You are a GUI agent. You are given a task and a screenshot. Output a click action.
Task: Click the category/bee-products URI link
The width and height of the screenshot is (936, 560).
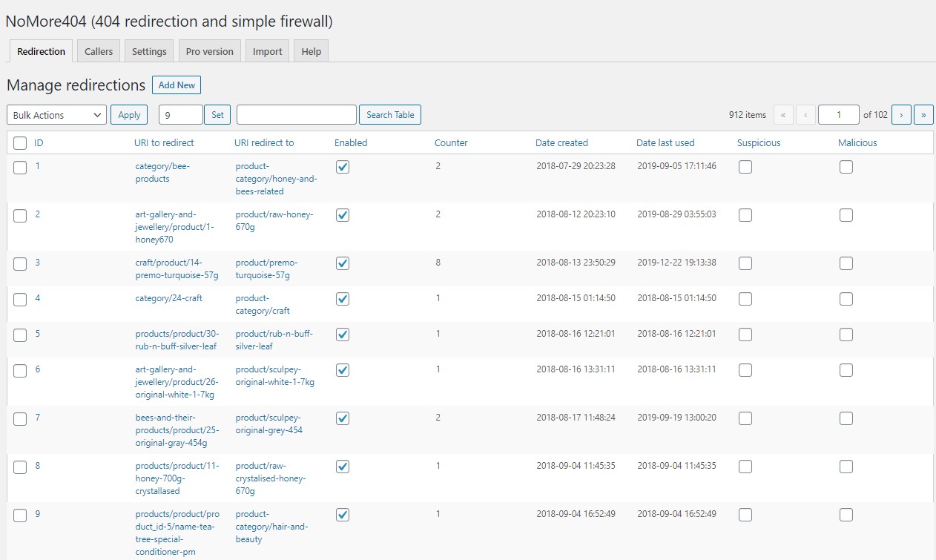point(162,173)
